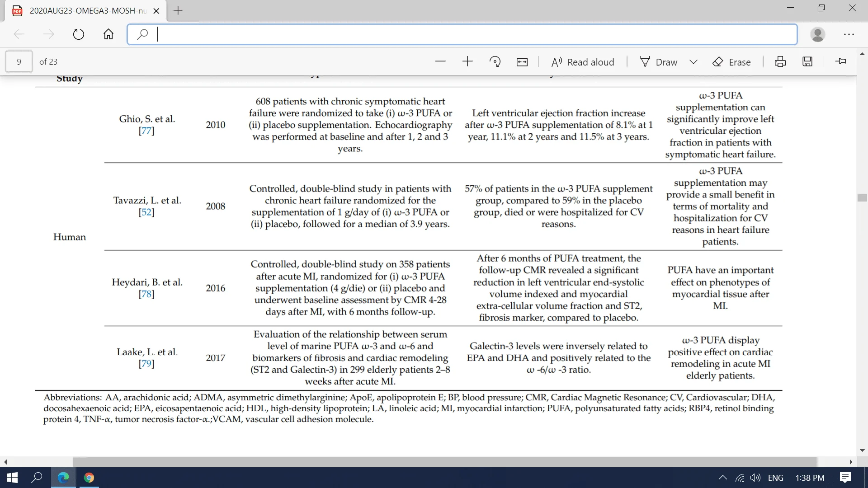868x488 pixels.
Task: Select the Draw tool
Action: [659, 62]
